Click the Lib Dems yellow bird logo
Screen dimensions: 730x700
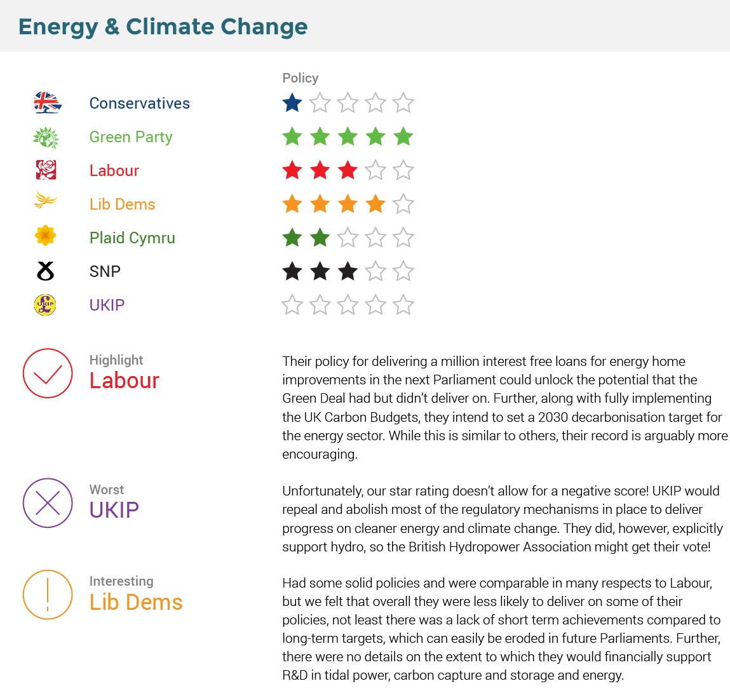coord(46,201)
